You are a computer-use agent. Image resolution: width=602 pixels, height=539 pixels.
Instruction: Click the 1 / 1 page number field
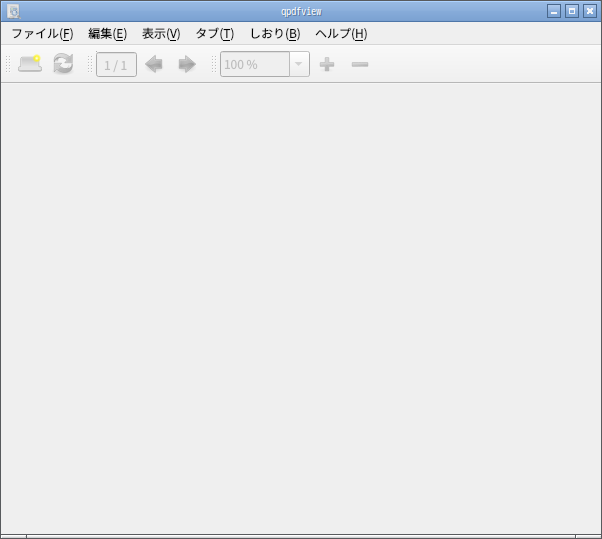[x=116, y=64]
